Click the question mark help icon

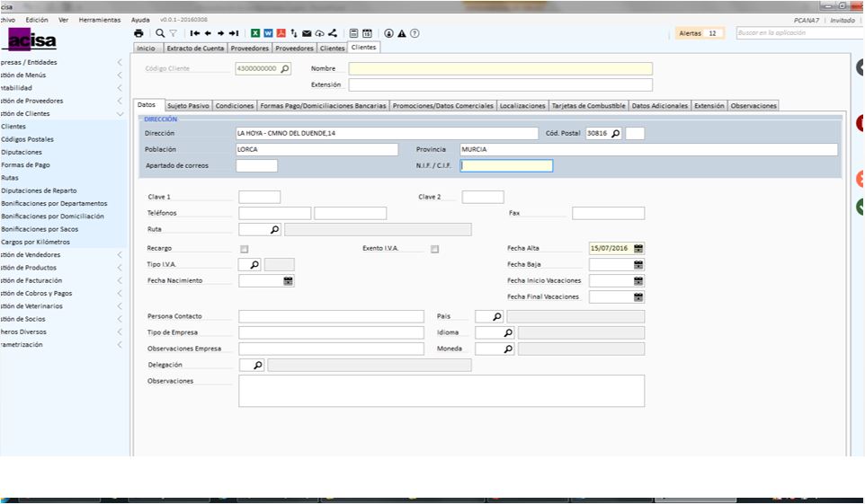[415, 33]
